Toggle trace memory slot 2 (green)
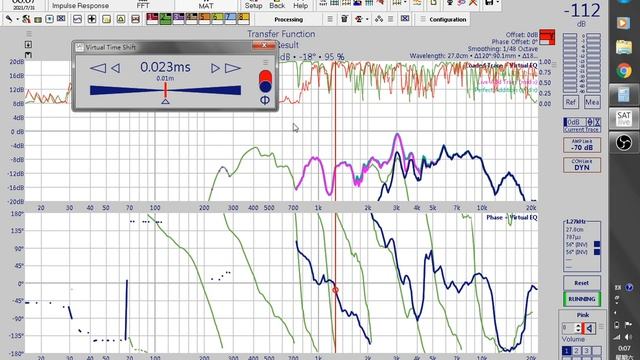Screen dimensions: 640x360 click(x=165, y=19)
